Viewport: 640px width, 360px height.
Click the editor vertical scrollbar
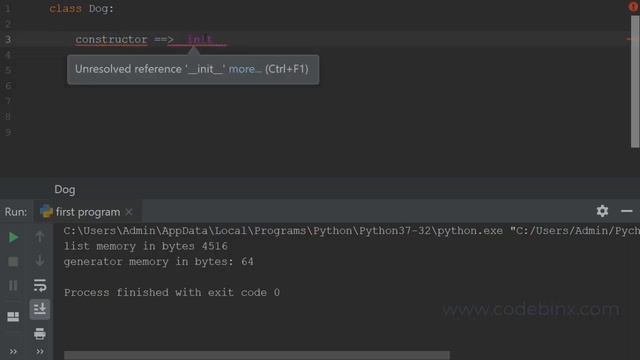point(635,82)
